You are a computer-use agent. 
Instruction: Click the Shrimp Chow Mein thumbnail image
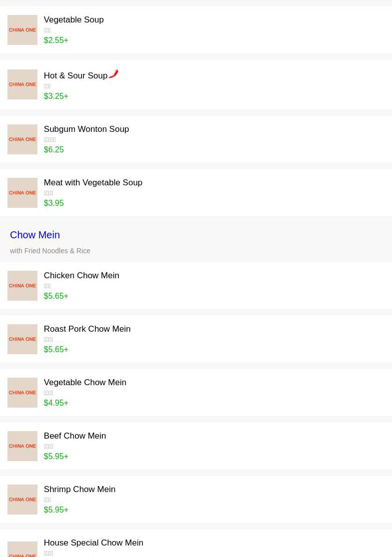coord(22,500)
